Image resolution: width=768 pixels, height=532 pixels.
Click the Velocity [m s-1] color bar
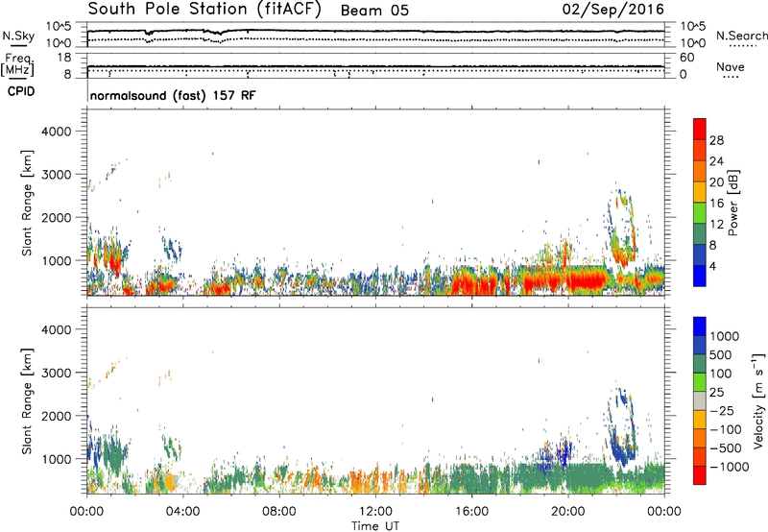click(700, 400)
